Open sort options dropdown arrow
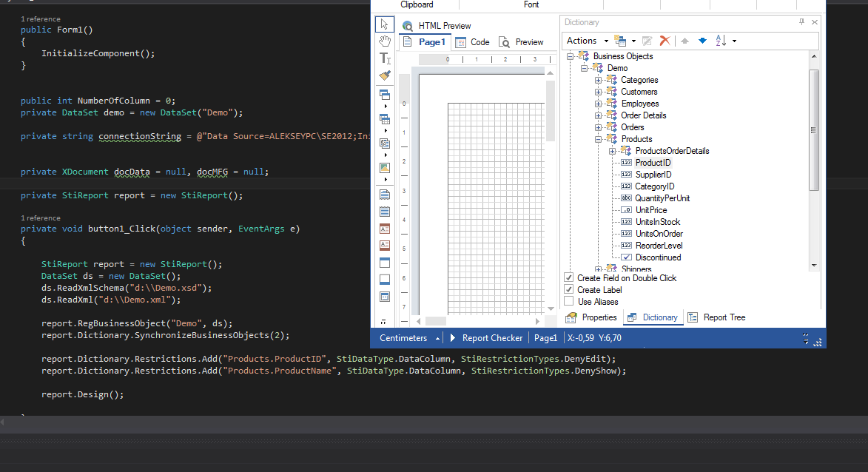Viewport: 868px width, 472px height. (735, 41)
